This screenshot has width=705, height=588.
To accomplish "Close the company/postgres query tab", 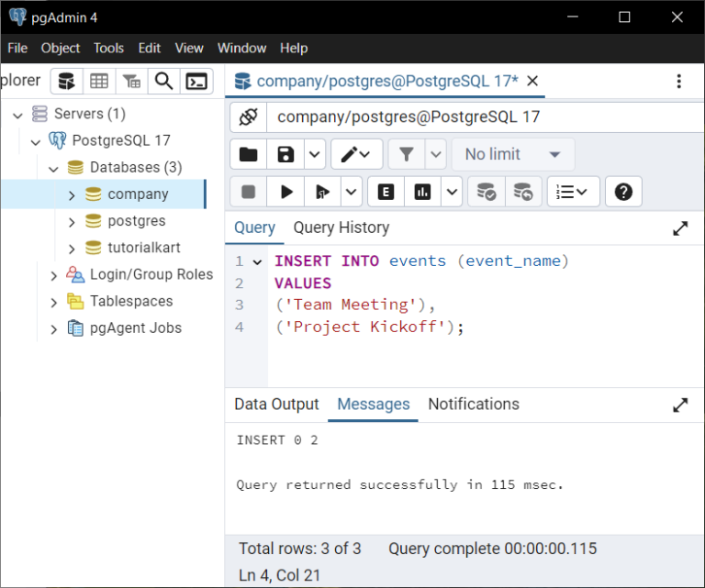I will tap(532, 81).
